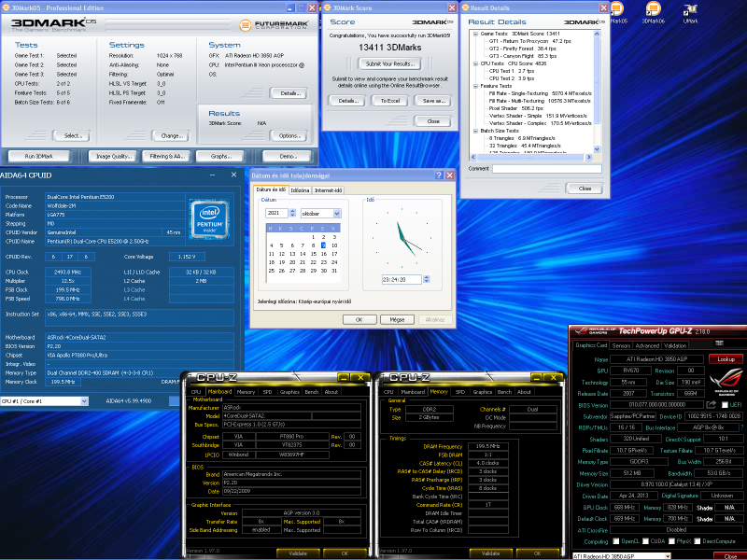
Task: Click the year 2021 spinner arrows
Action: coord(292,213)
